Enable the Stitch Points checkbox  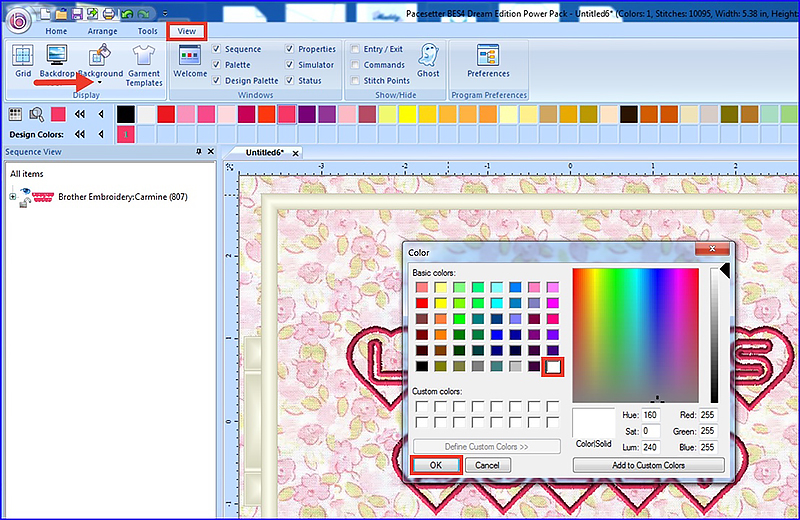click(x=356, y=80)
